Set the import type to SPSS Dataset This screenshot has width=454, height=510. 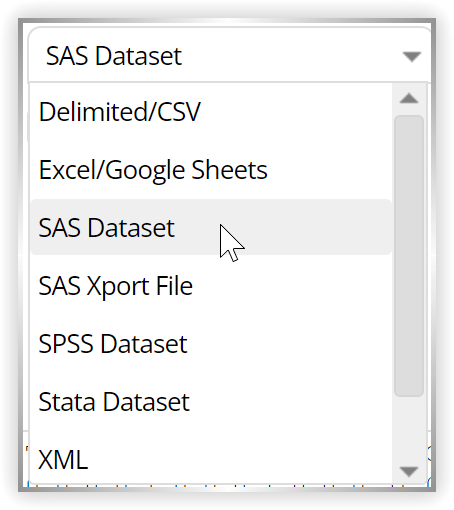(211, 344)
